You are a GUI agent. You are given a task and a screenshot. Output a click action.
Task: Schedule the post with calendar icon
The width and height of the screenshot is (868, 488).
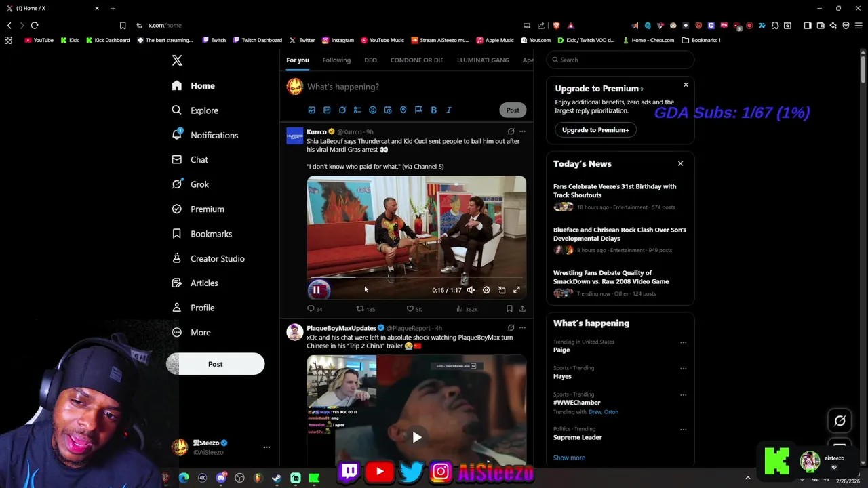tap(388, 110)
